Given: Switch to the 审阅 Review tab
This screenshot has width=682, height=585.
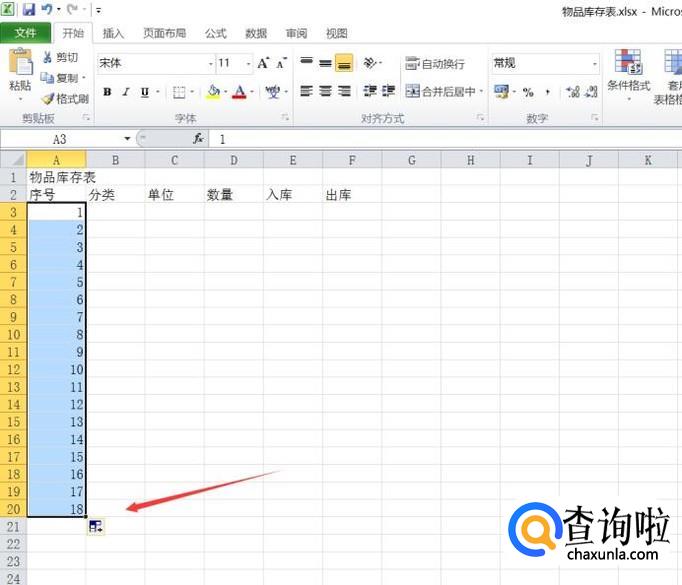Looking at the screenshot, I should point(296,33).
